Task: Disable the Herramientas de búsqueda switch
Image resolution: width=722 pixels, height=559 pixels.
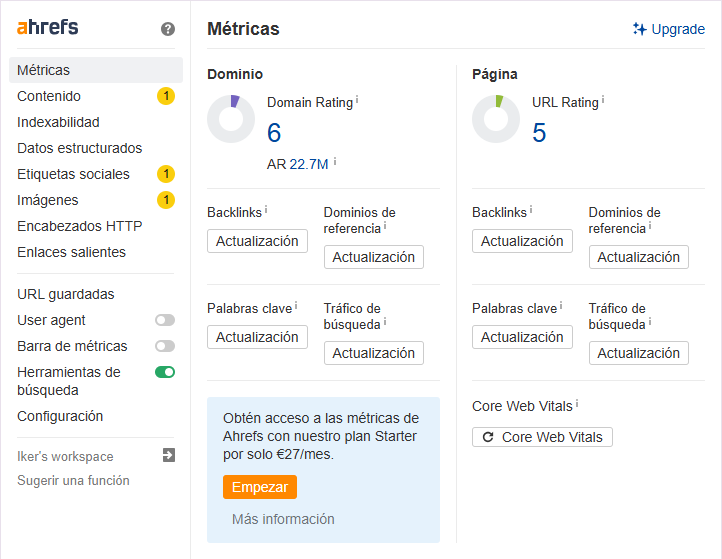Action: pyautogui.click(x=165, y=372)
